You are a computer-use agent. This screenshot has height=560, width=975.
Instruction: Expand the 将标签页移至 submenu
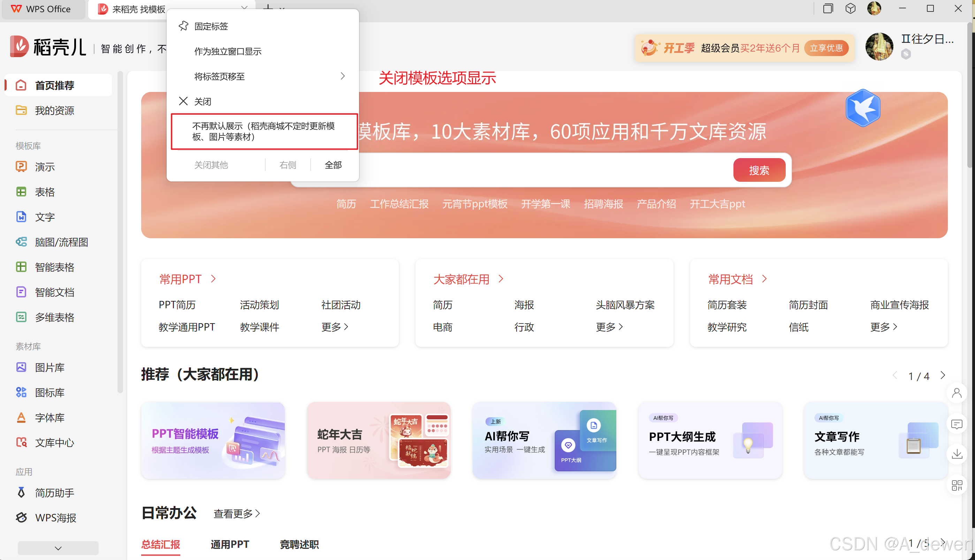pos(342,76)
